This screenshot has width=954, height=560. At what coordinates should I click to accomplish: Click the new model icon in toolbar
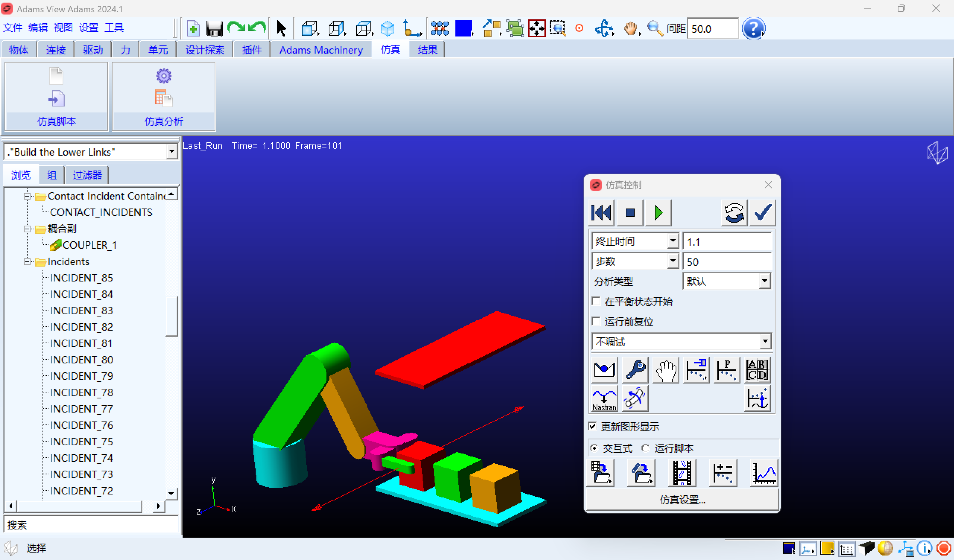point(193,28)
